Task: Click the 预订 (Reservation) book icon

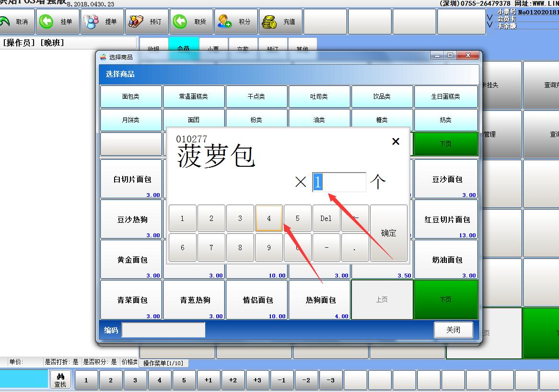Action: [135, 21]
